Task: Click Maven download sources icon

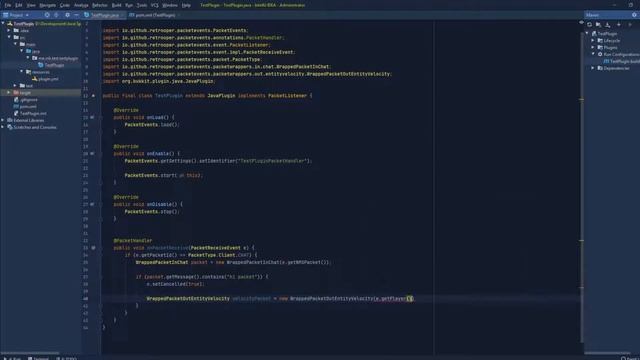Action: [608, 25]
